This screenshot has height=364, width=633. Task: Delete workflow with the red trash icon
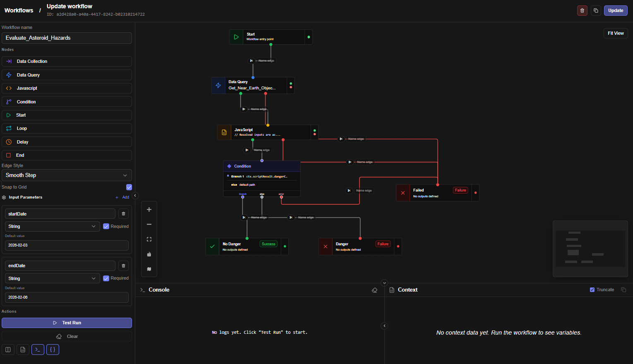click(582, 11)
